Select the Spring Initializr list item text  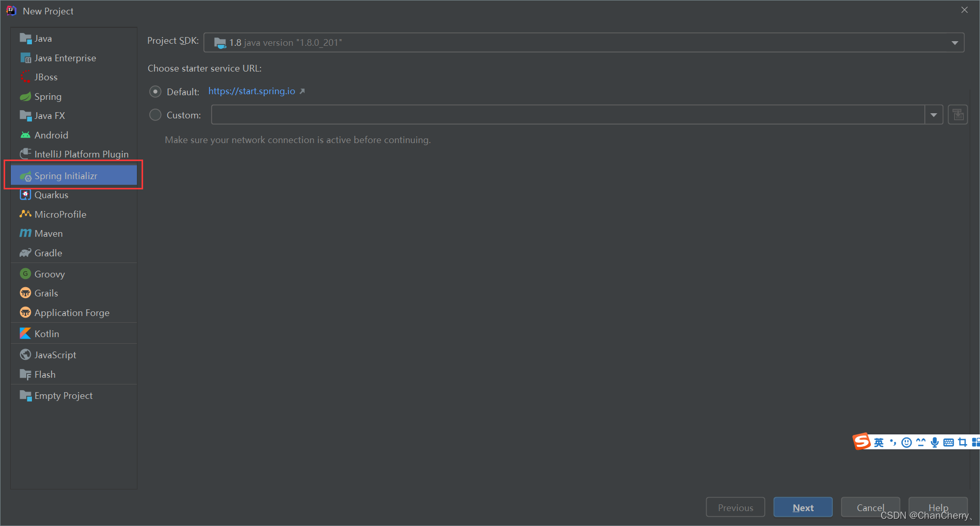click(66, 176)
